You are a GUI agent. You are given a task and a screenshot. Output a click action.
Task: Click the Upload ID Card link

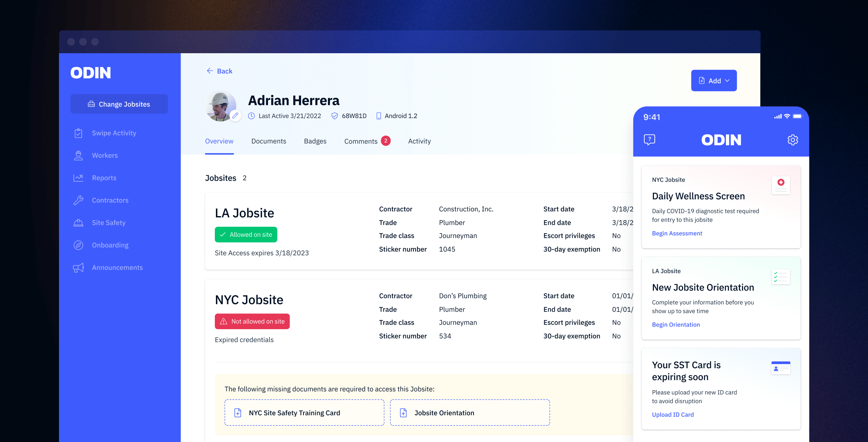tap(673, 414)
